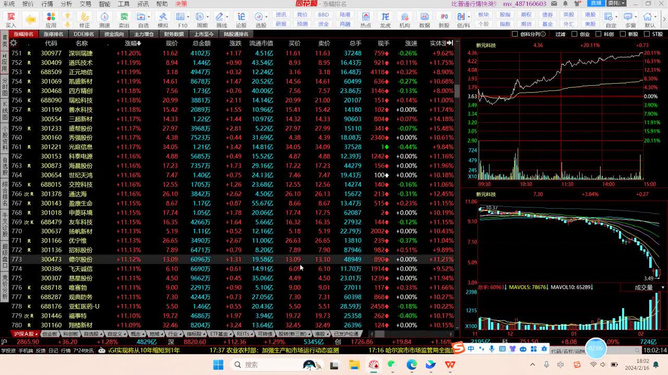The image size is (668, 375).
Task: Click the yellow back arrow icon
Action: [30, 20]
